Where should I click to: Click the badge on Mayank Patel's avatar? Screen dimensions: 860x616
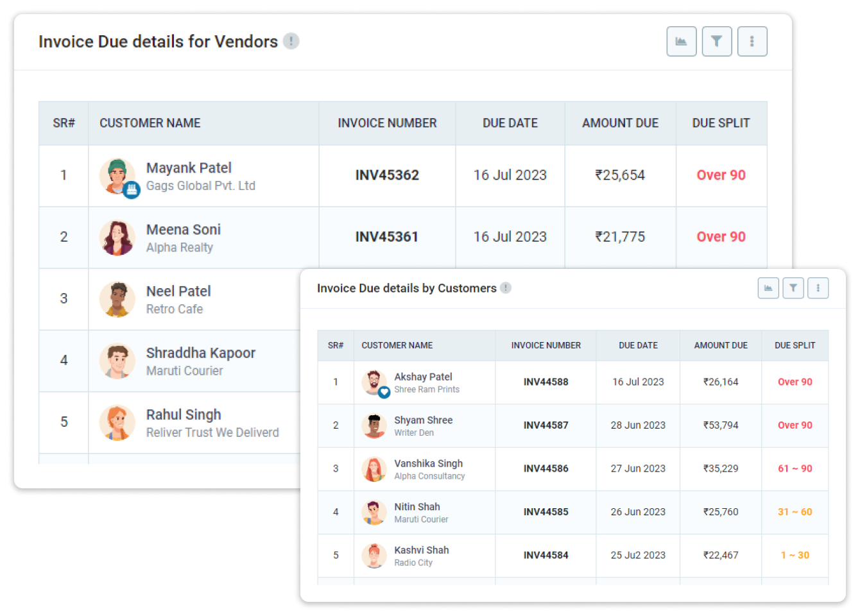click(x=132, y=191)
